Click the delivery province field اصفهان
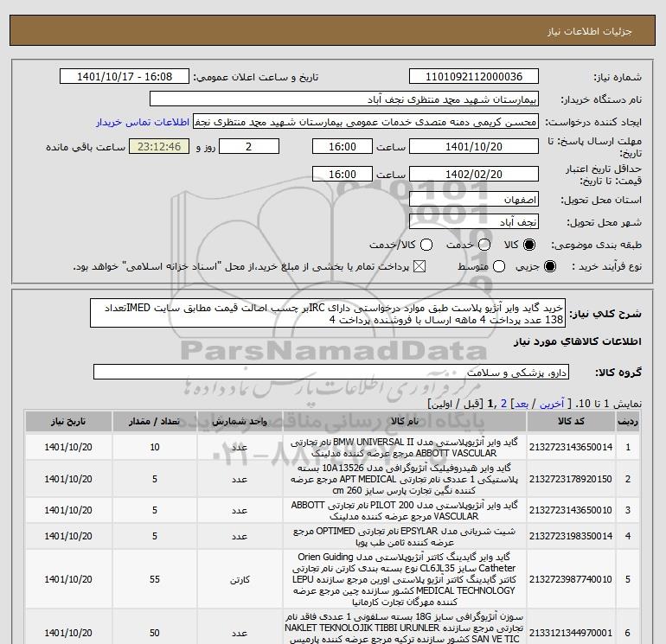 (x=474, y=199)
